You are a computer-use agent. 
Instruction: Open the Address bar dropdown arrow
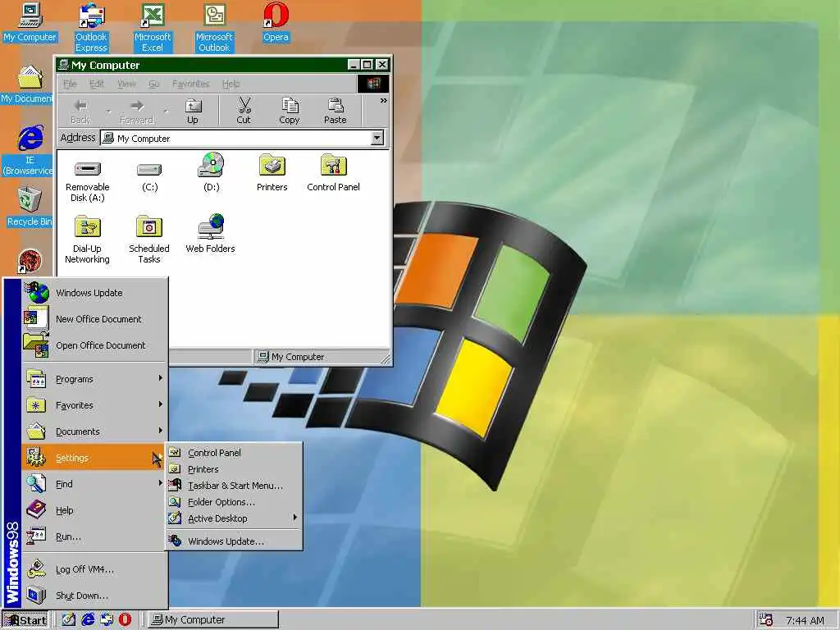[377, 138]
